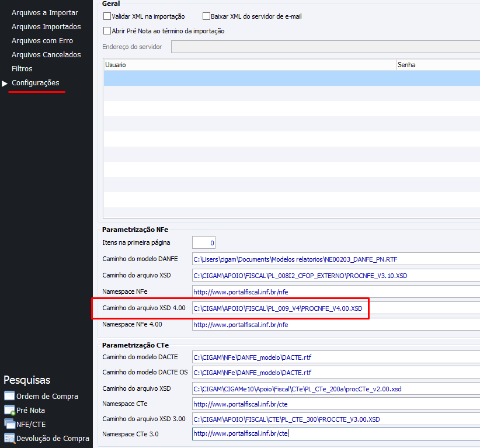Click the PROCNFE_V3.10.XSD path field
This screenshot has height=448, width=480.
[336, 275]
